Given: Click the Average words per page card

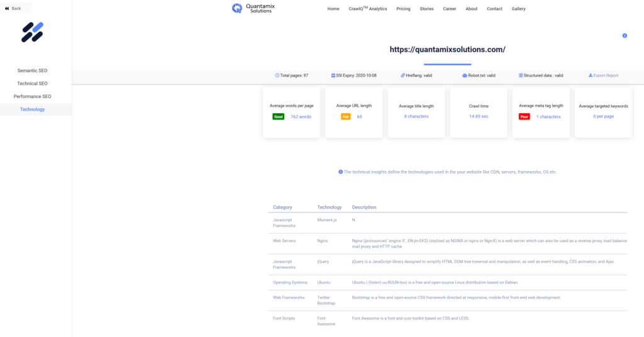Looking at the screenshot, I should pos(291,111).
